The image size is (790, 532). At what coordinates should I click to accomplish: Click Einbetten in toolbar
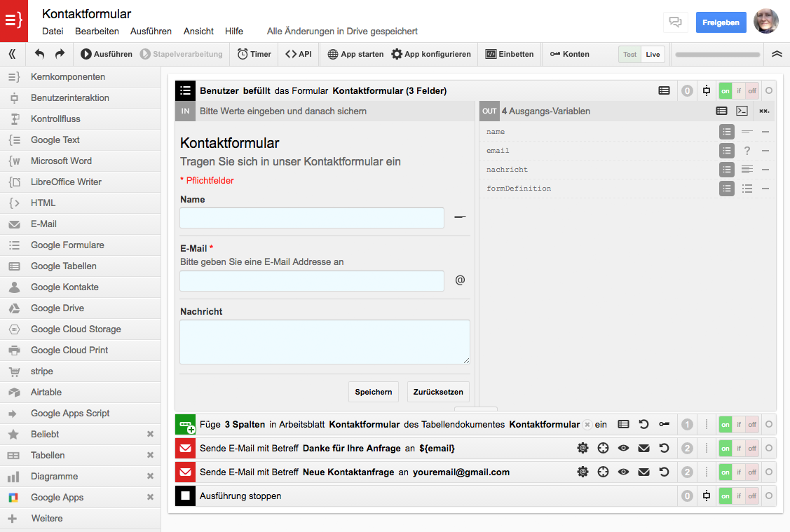click(x=510, y=54)
